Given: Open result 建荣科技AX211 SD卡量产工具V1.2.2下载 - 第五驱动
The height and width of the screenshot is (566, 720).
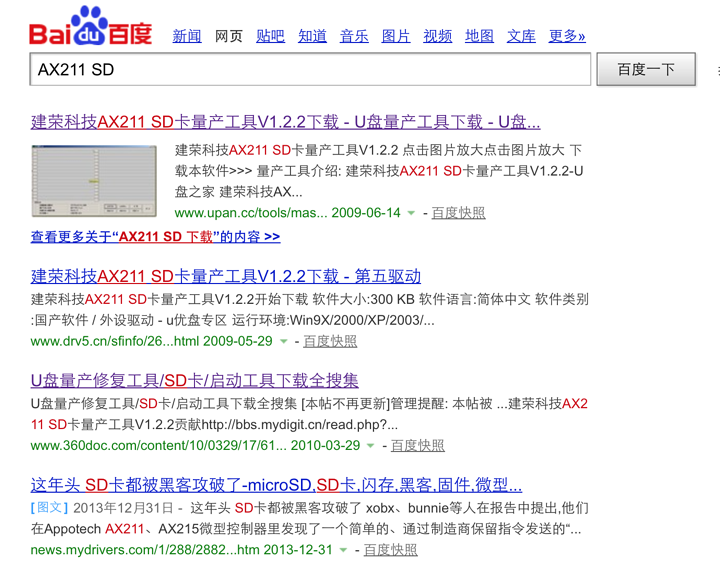Looking at the screenshot, I should [225, 276].
